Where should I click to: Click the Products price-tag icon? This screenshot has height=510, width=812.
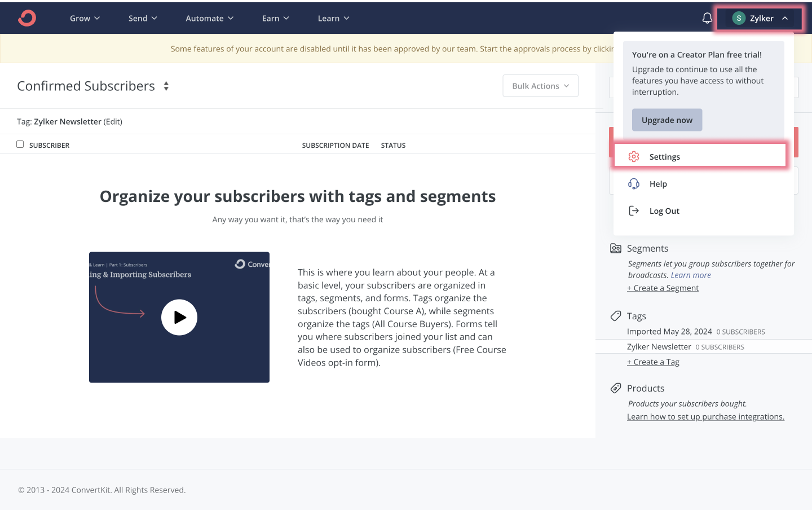point(616,388)
